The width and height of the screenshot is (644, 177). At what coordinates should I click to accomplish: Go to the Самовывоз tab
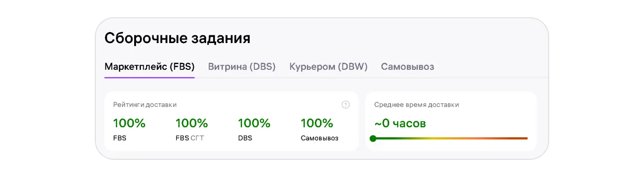tap(408, 67)
